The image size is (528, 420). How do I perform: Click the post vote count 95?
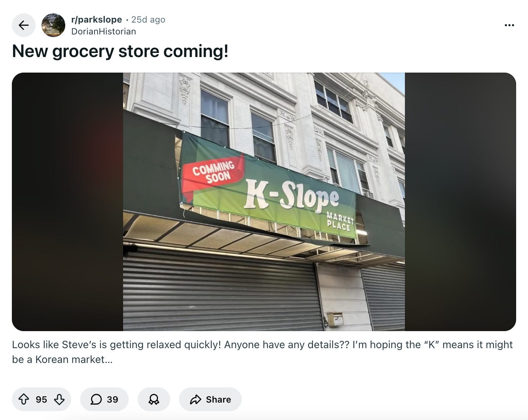[42, 400]
